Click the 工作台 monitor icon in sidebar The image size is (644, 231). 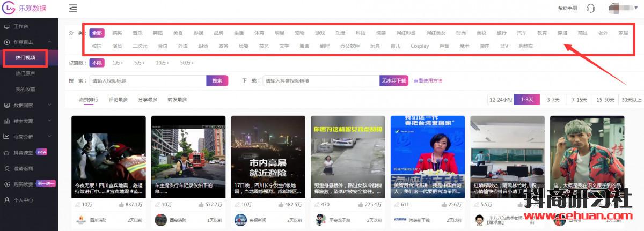click(6, 26)
